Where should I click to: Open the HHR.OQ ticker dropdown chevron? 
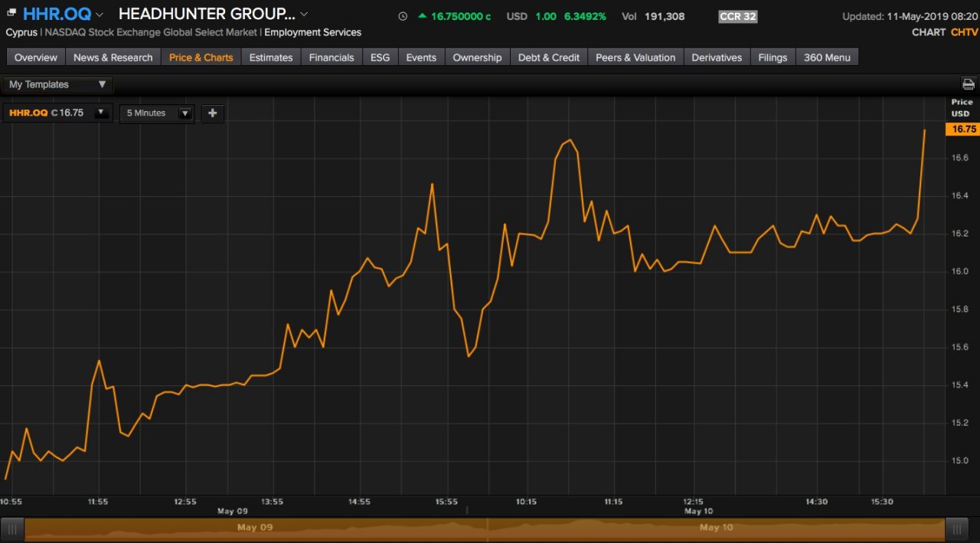point(100,15)
